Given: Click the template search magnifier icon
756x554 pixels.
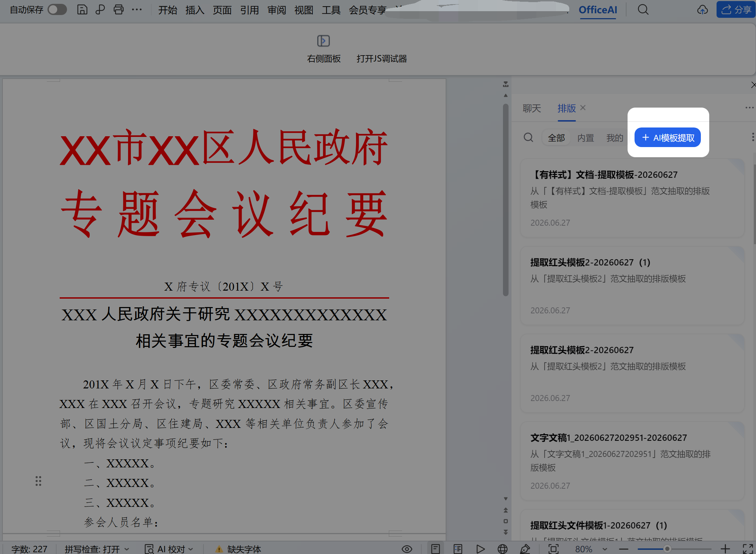Looking at the screenshot, I should click(528, 137).
